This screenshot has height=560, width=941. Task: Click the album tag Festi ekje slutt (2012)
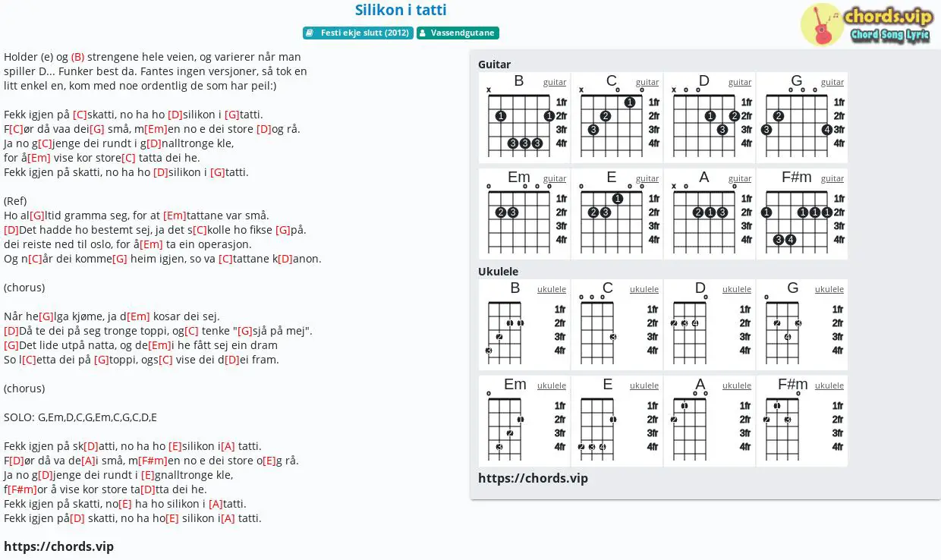pos(358,33)
